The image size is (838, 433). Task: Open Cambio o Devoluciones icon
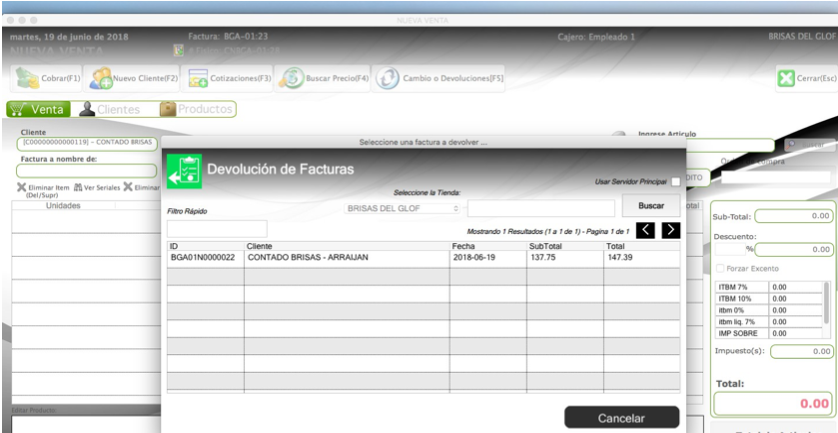pos(387,78)
